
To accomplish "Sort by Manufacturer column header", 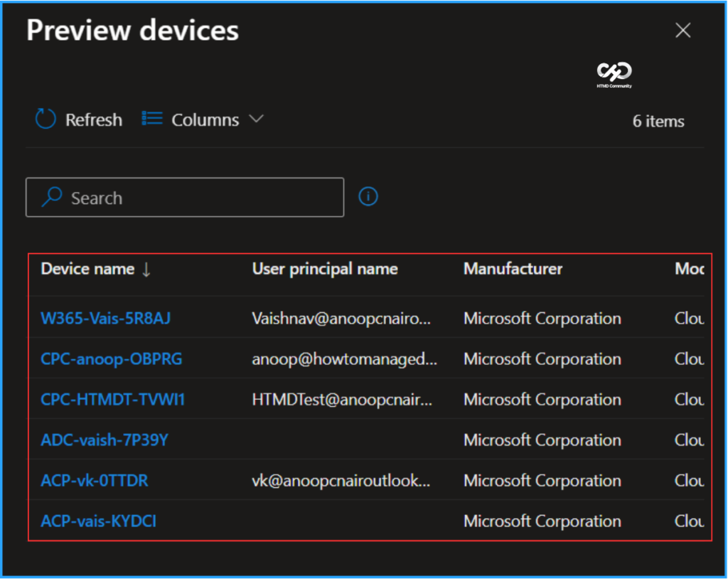I will [513, 269].
